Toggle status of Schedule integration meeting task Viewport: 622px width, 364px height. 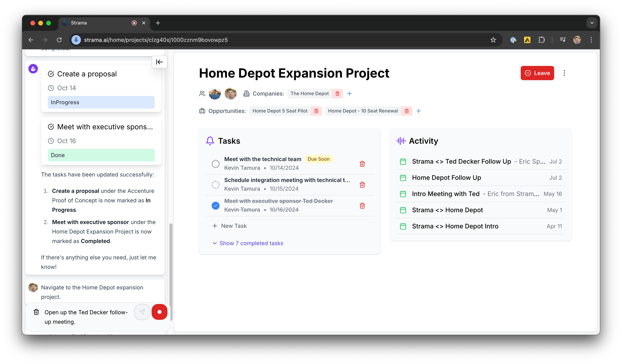point(216,185)
